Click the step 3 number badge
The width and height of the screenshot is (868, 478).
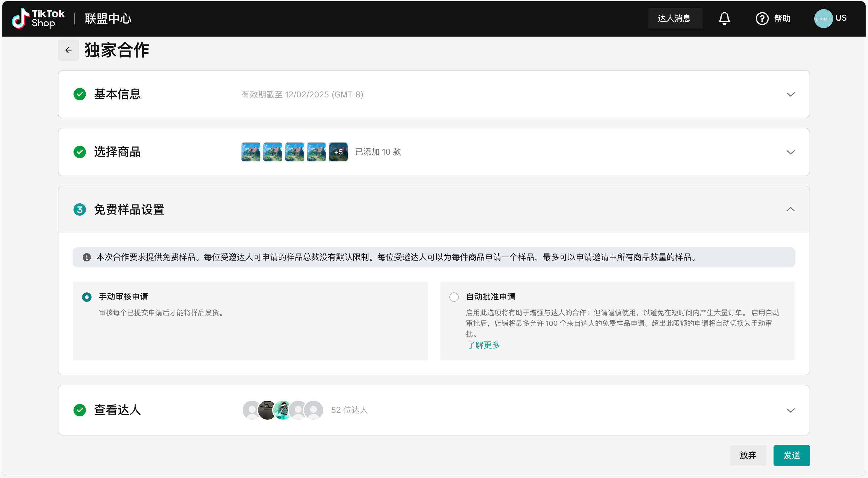(x=79, y=209)
